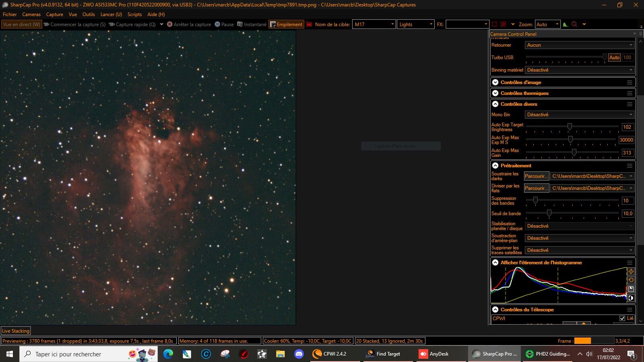Click the red NC icon beside Empilement
The height and width of the screenshot is (362, 644).
[309, 25]
